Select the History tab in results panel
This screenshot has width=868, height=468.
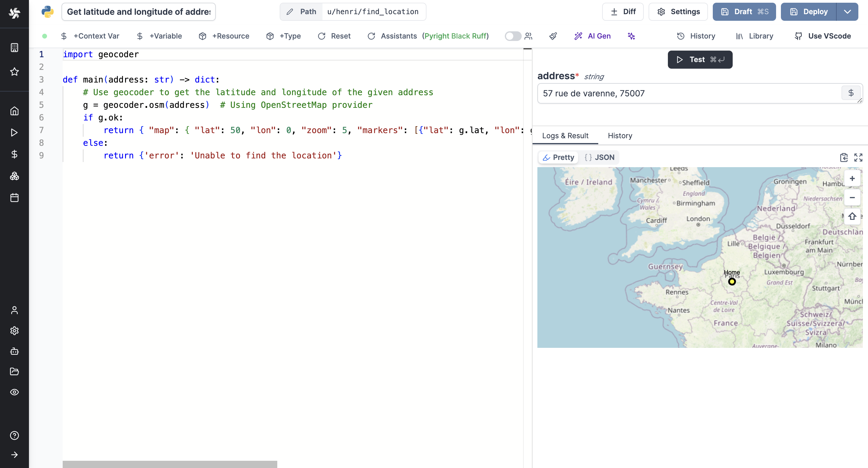621,135
